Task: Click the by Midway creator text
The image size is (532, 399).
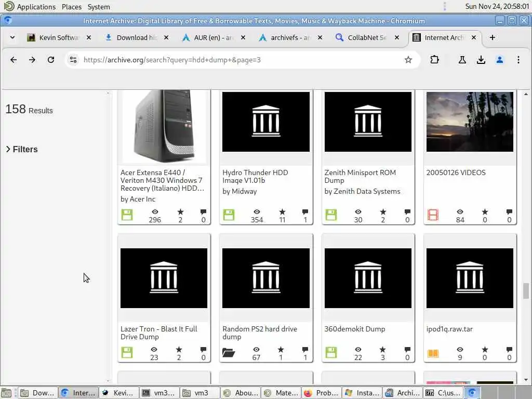Action: [x=240, y=191]
